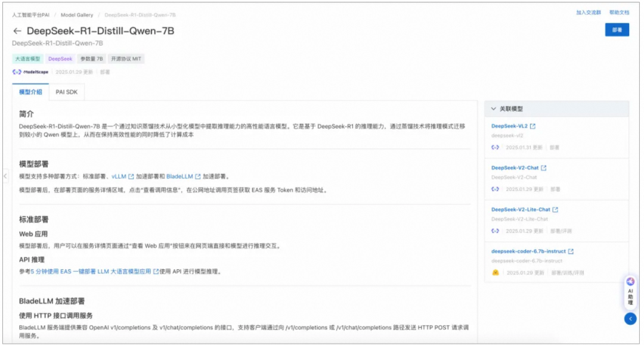This screenshot has width=644, height=345.
Task: Open the DeepSeek-V2-Chat related model
Action: [515, 168]
